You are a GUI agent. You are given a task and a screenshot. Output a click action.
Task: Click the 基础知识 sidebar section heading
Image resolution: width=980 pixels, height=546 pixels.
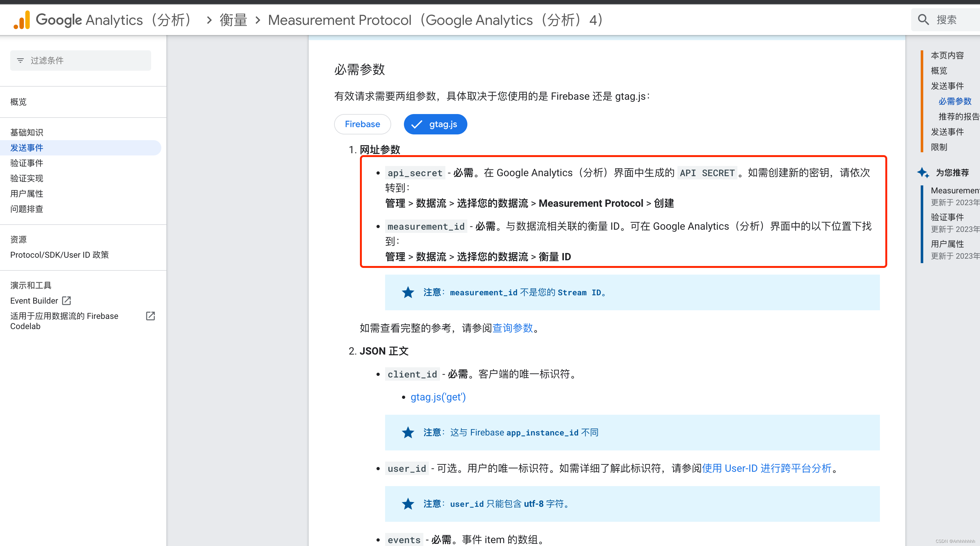point(27,132)
